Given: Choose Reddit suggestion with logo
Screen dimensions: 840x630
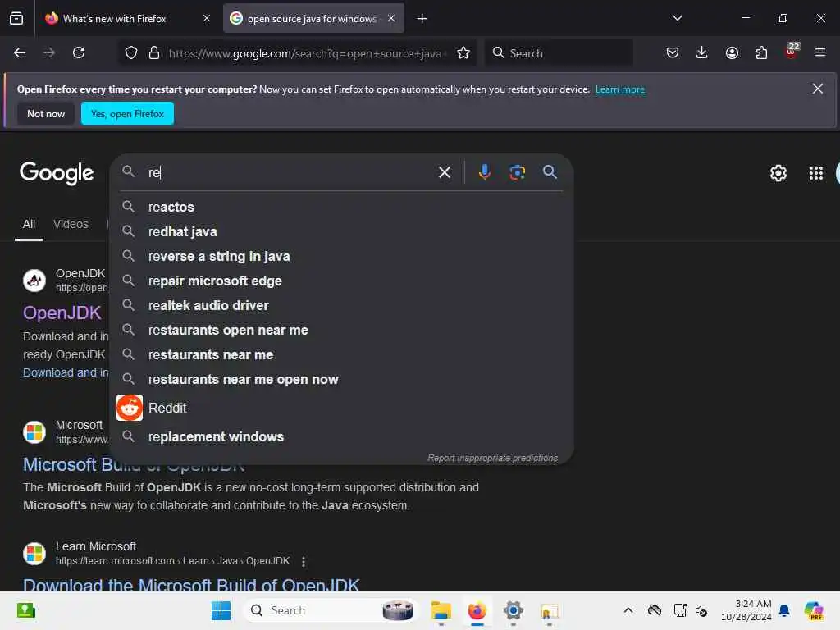Looking at the screenshot, I should coord(341,408).
